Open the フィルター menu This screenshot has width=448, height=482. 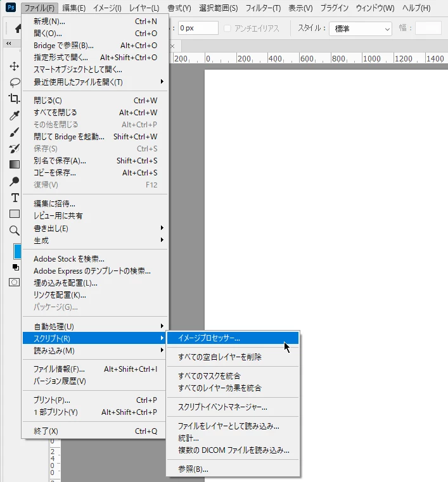(263, 8)
